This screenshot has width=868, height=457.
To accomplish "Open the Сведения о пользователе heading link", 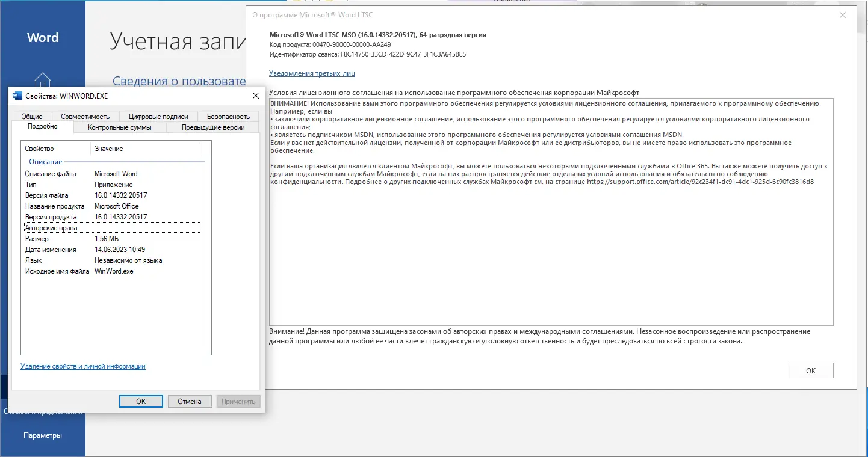I will (179, 82).
